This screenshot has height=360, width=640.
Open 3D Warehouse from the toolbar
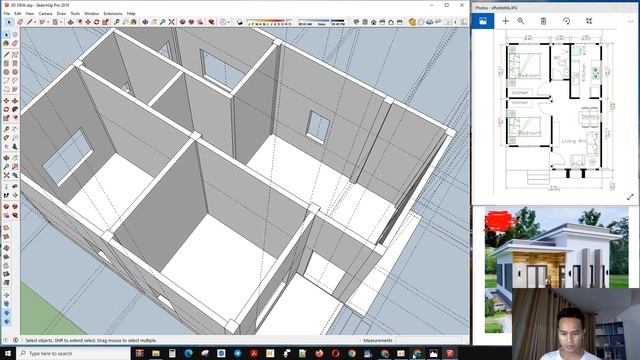182,22
